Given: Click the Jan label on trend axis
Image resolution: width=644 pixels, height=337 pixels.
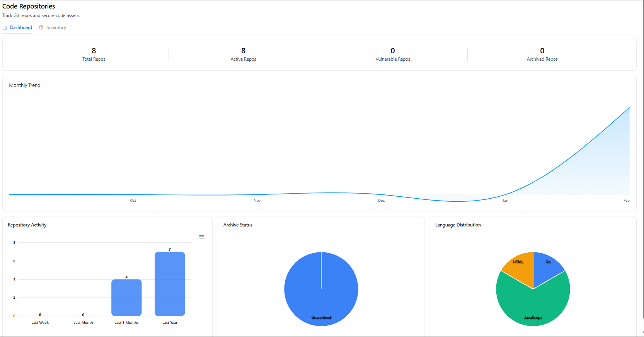Looking at the screenshot, I should point(505,201).
